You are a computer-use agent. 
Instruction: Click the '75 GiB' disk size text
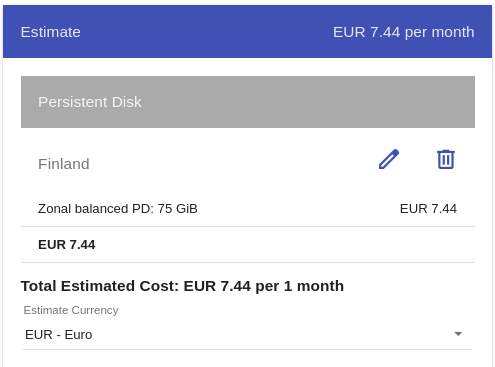coord(177,209)
